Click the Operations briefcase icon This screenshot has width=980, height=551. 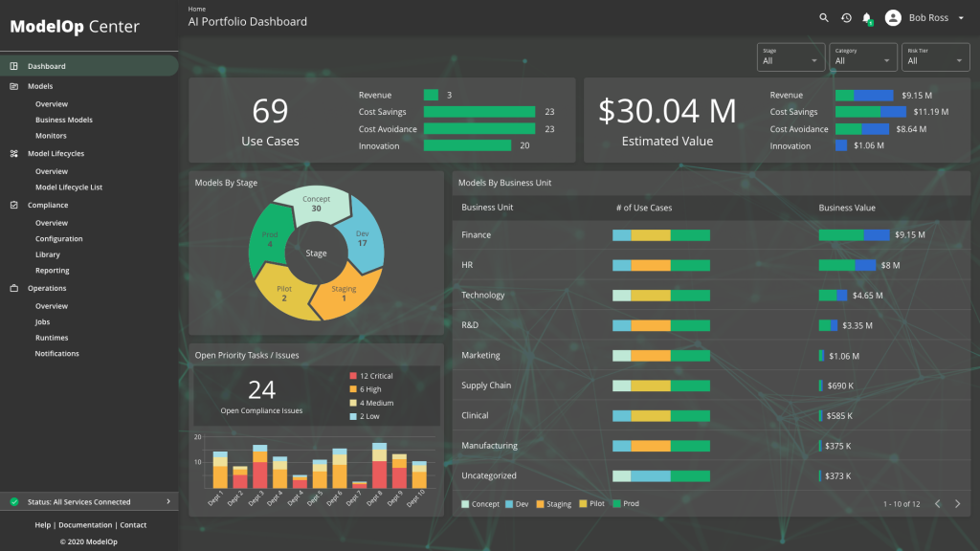[14, 288]
